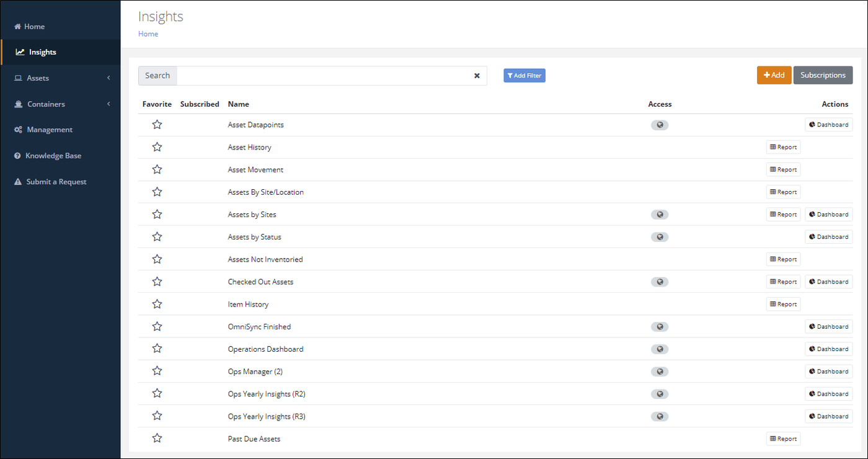Favorite the Operations Dashboard row
Viewport: 868px width, 459px height.
(157, 349)
